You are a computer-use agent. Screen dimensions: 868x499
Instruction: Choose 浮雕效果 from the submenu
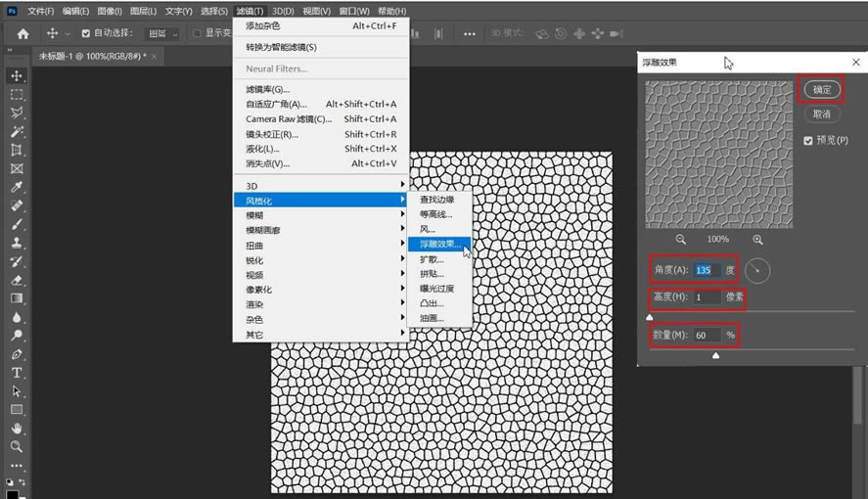439,244
